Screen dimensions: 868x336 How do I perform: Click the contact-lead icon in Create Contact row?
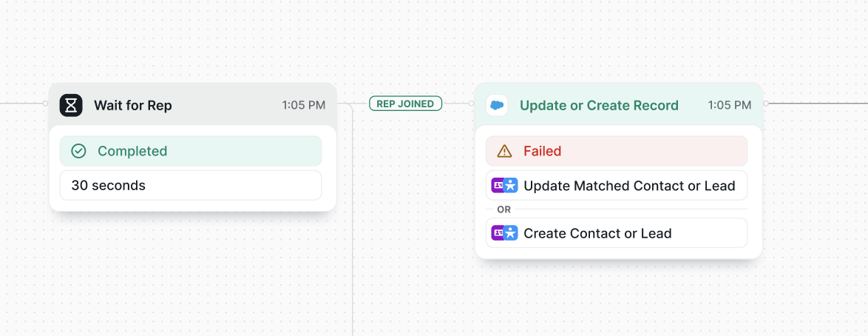click(x=504, y=233)
